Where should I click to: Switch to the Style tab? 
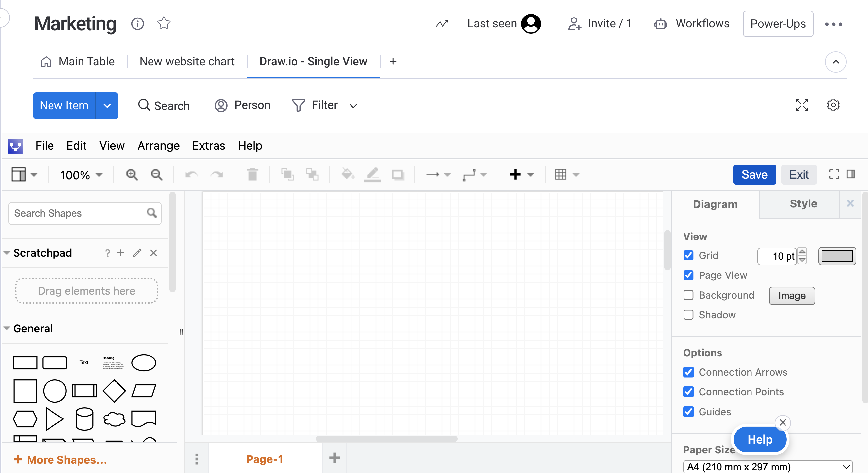[803, 203]
